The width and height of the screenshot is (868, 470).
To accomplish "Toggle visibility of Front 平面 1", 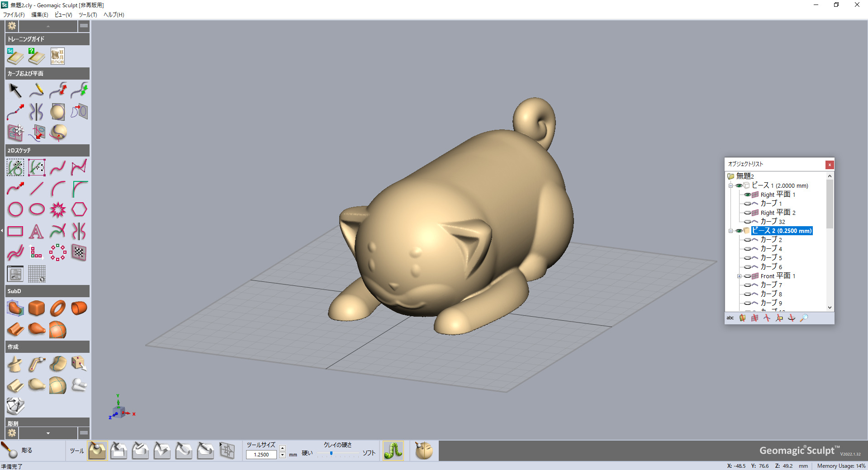I will click(748, 276).
